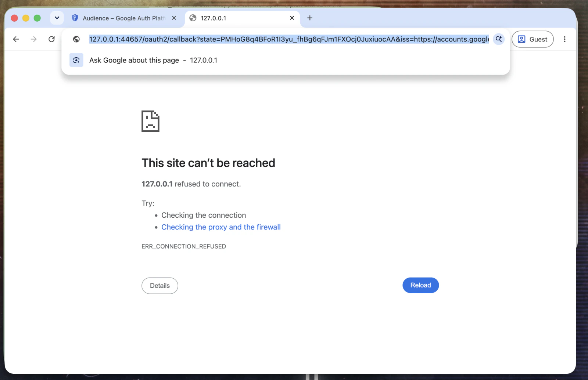Viewport: 588px width, 380px height.
Task: Expand the tab search dropdown chevron
Action: 57,18
